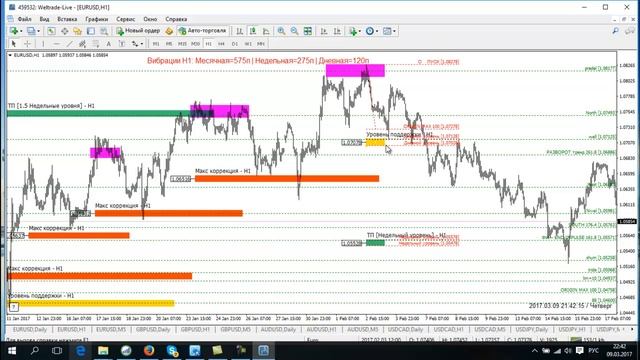Open the Strategy Tester icon
This screenshot has height=360, width=640.
point(104,31)
